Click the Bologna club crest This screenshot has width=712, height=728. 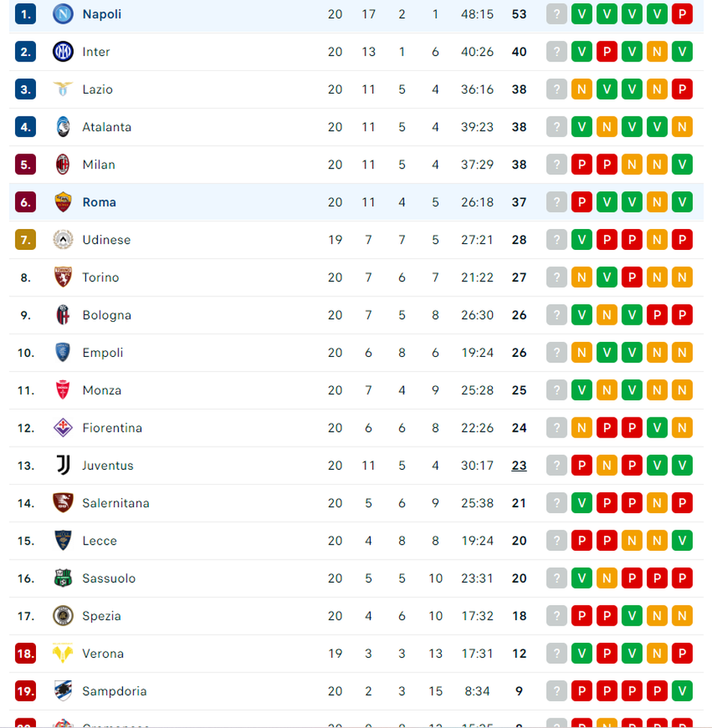tap(63, 314)
